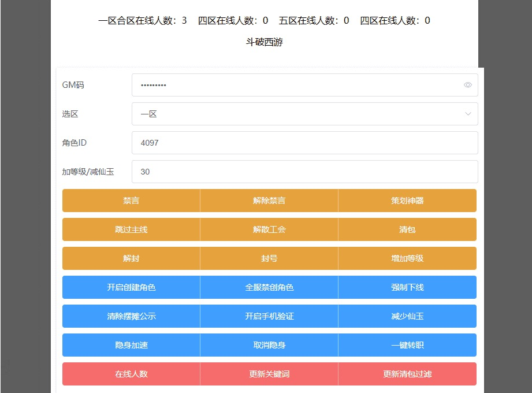Click the 减少仙玉 button
This screenshot has width=532, height=393.
tap(407, 316)
